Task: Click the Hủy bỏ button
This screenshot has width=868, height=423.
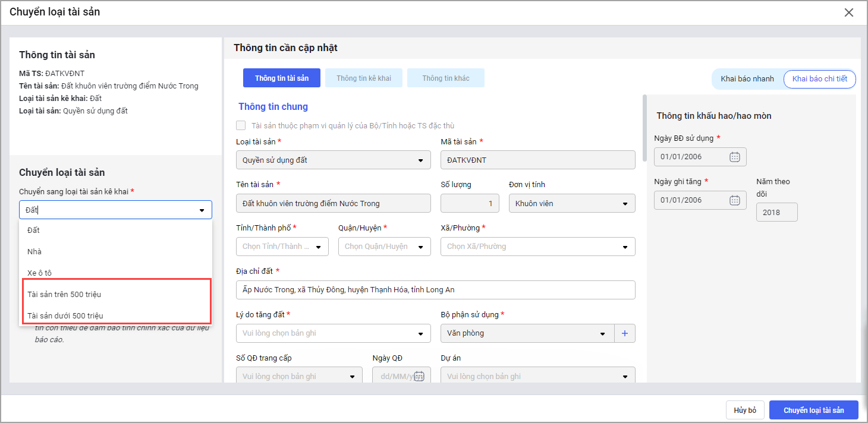Action: point(744,411)
